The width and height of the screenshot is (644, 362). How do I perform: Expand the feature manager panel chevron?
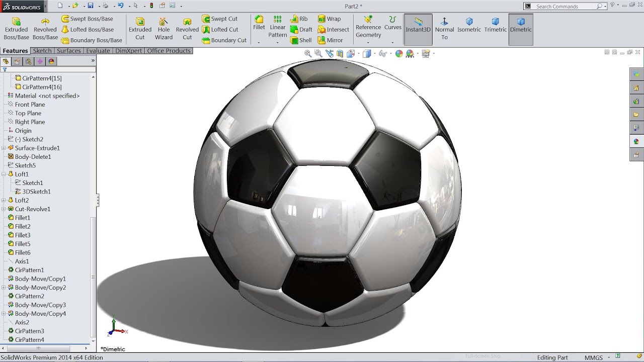93,61
